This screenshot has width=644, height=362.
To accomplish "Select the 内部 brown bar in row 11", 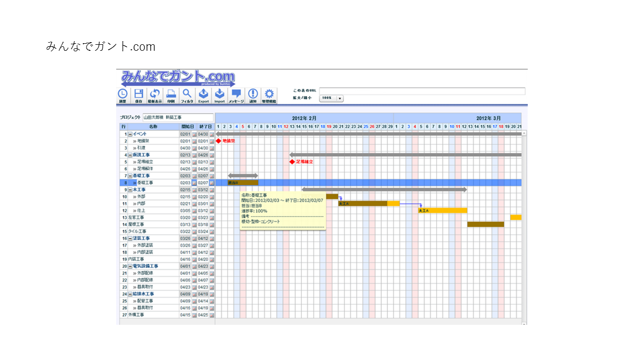I will (363, 204).
